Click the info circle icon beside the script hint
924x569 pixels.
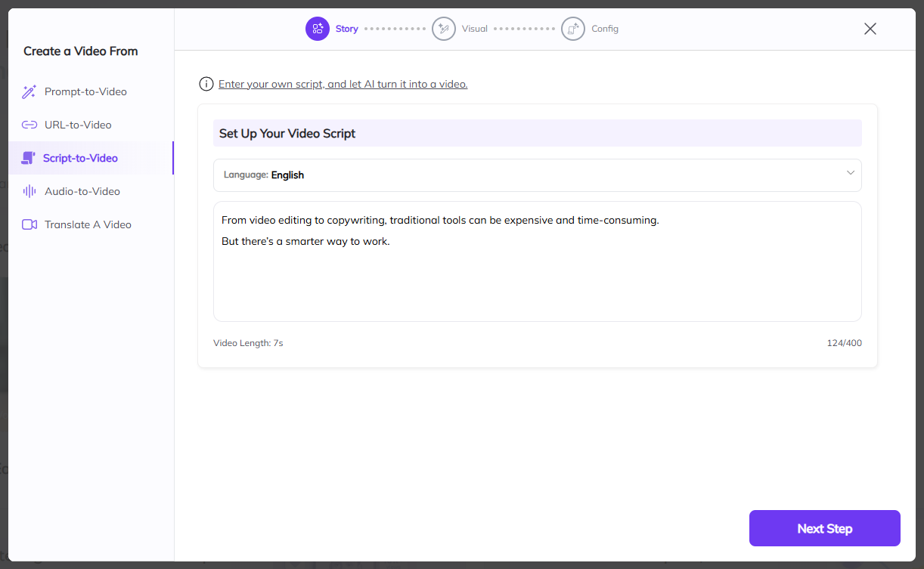[206, 84]
